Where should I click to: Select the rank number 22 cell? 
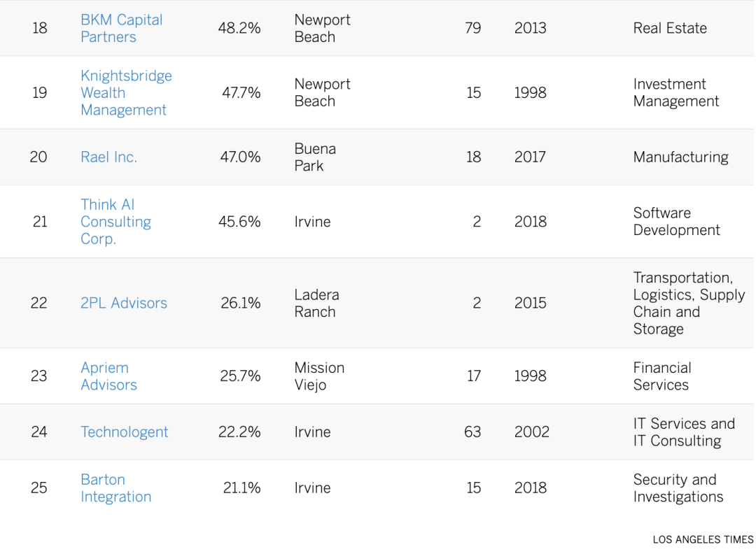click(39, 303)
